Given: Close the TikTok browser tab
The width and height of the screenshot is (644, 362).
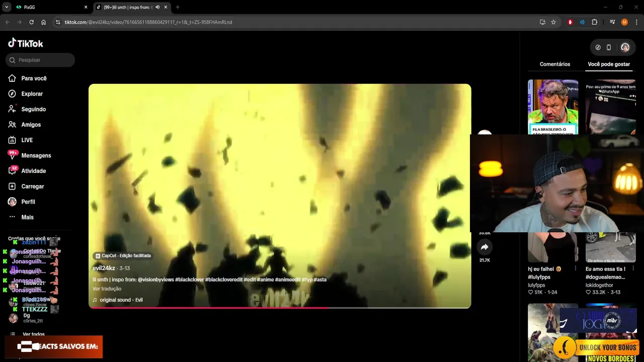Looking at the screenshot, I should 166,7.
